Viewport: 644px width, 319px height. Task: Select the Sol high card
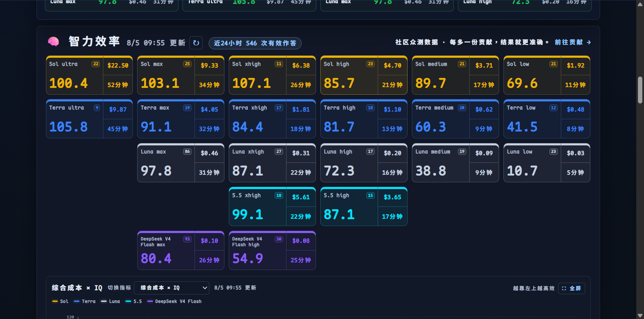pyautogui.click(x=364, y=75)
